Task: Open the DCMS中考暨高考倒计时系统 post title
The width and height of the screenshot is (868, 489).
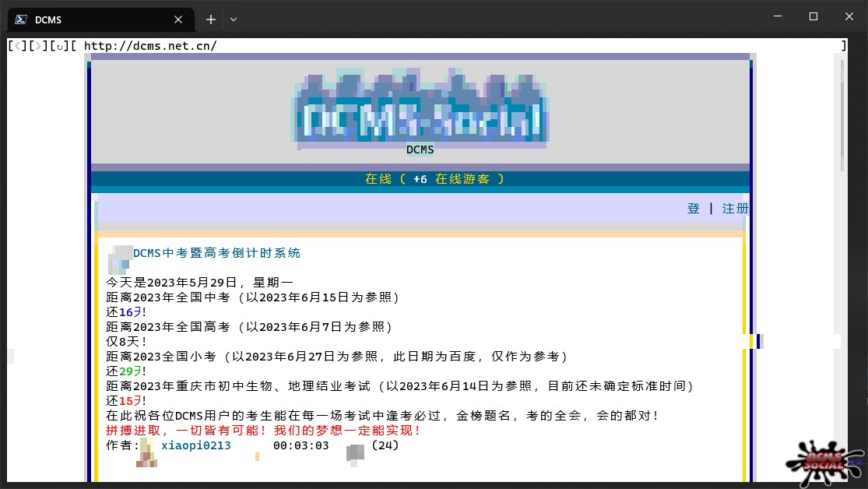Action: click(216, 253)
